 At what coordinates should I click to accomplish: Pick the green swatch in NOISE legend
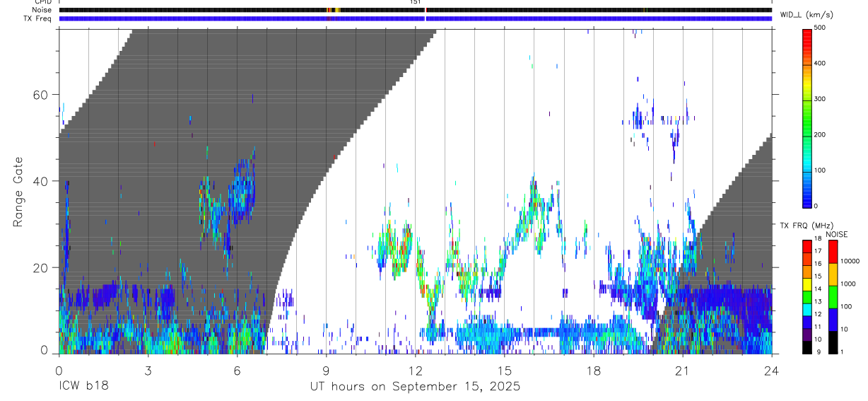[833, 296]
